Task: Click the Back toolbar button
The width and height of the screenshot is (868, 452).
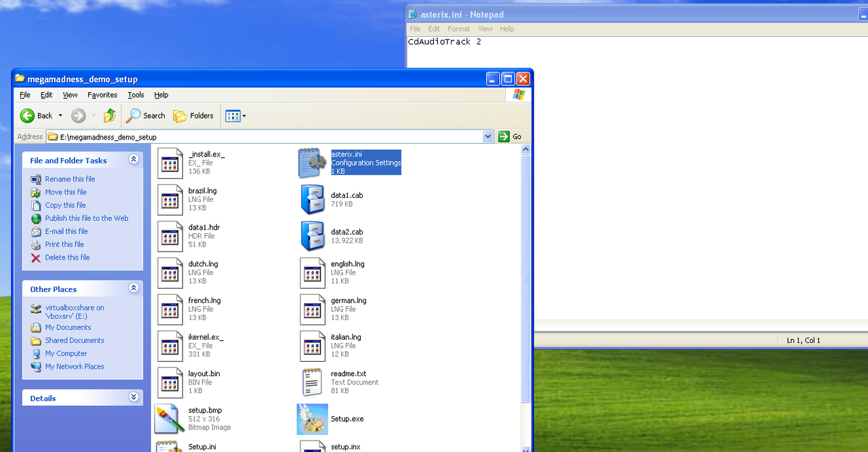Action: (36, 116)
